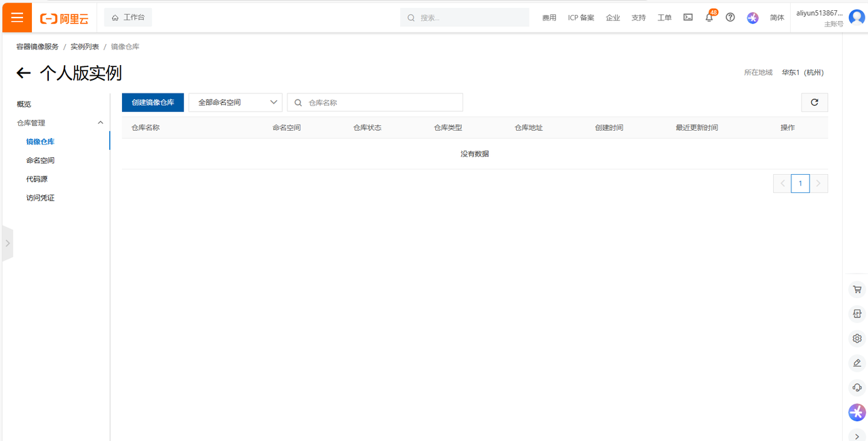The height and width of the screenshot is (441, 868).
Task: Open customer support headset icon
Action: [857, 387]
